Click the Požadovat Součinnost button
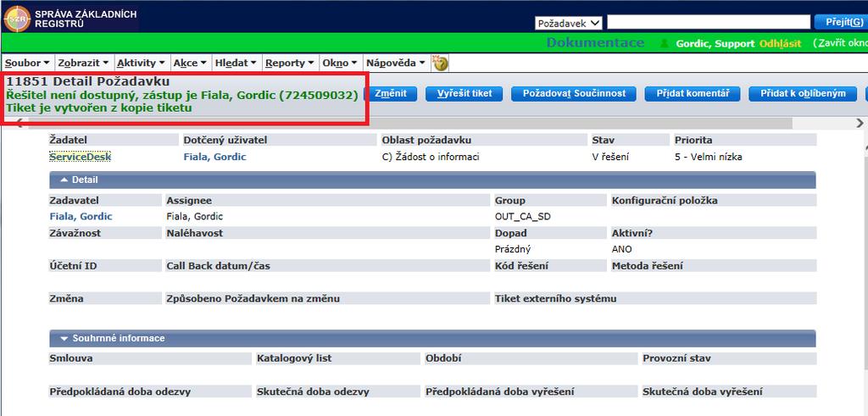The image size is (868, 416). click(574, 93)
